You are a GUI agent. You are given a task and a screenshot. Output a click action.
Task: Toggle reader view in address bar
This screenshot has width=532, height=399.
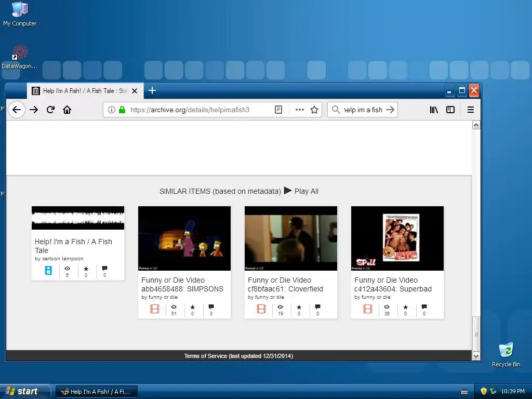click(278, 110)
